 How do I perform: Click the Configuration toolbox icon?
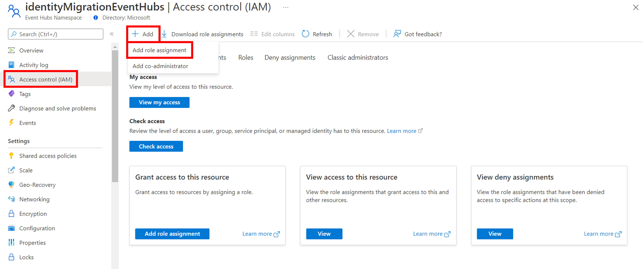[12, 228]
